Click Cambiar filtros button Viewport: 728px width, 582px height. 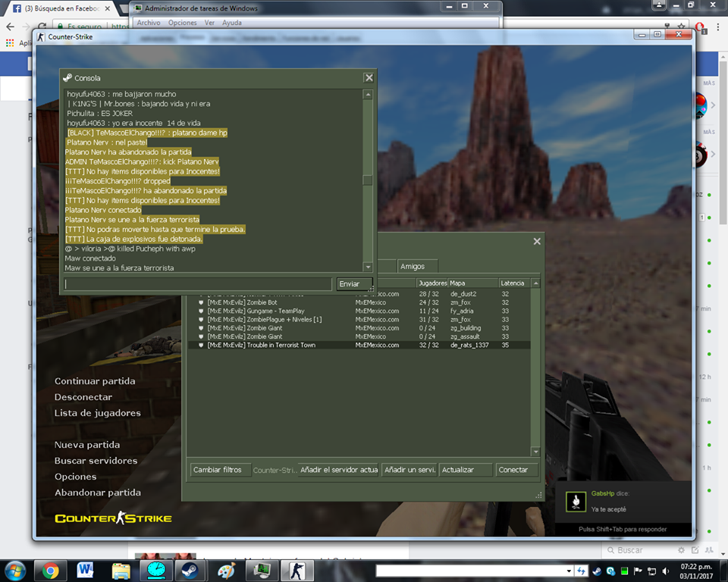click(221, 470)
